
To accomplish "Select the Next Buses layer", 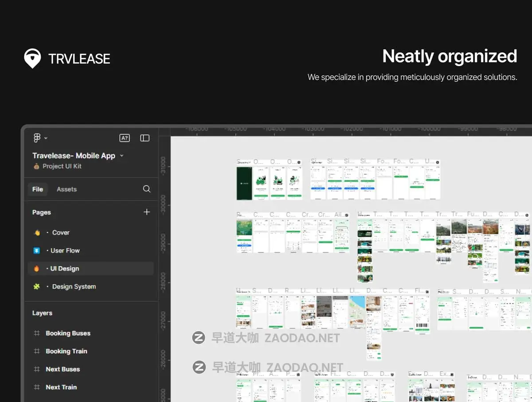I will 63,369.
